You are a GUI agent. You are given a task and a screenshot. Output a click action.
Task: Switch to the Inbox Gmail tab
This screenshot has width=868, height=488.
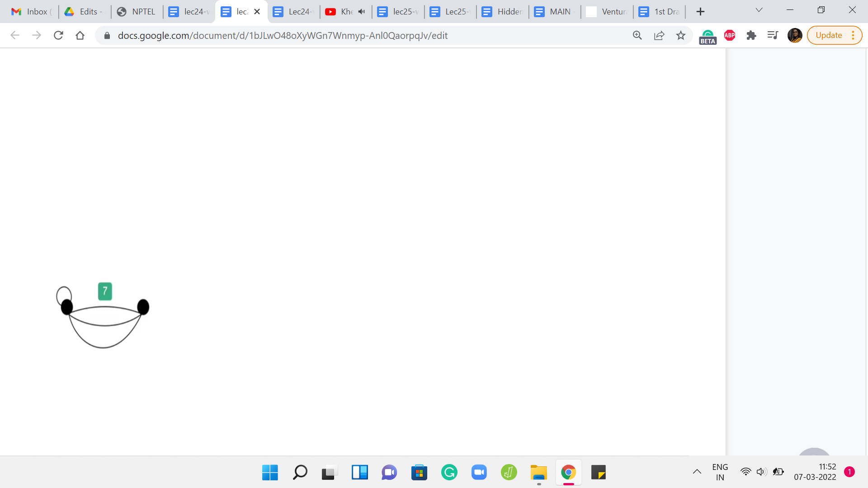pos(32,12)
